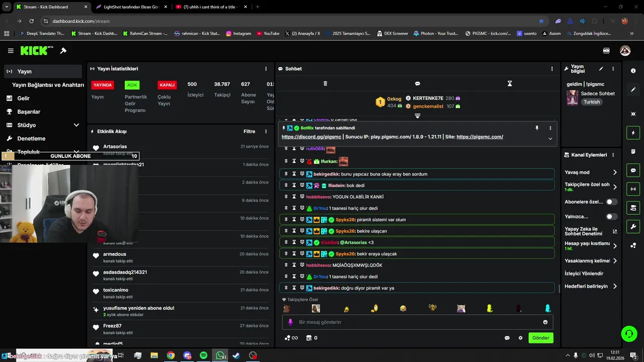Screen dimensions: 644x362
Task: Click chat bubble icon next to gear
Action: 507,338
